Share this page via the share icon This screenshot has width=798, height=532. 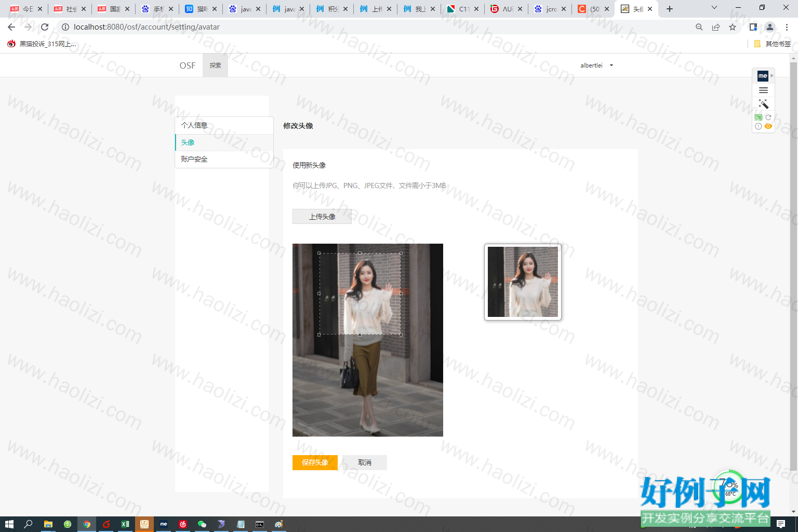pos(716,27)
